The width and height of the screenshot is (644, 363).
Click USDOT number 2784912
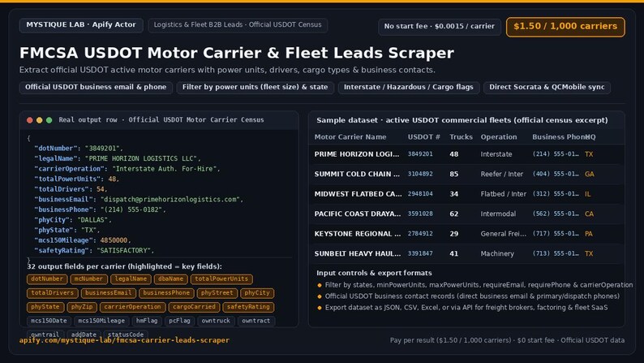click(x=420, y=234)
